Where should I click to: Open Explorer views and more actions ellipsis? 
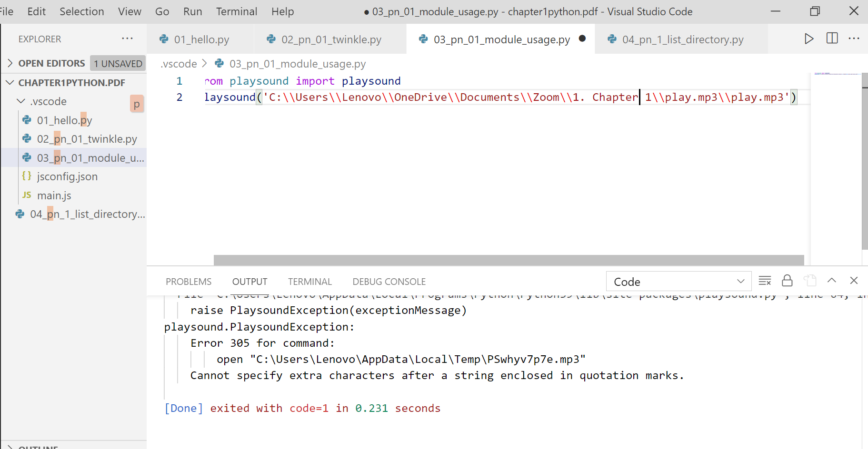(x=127, y=39)
